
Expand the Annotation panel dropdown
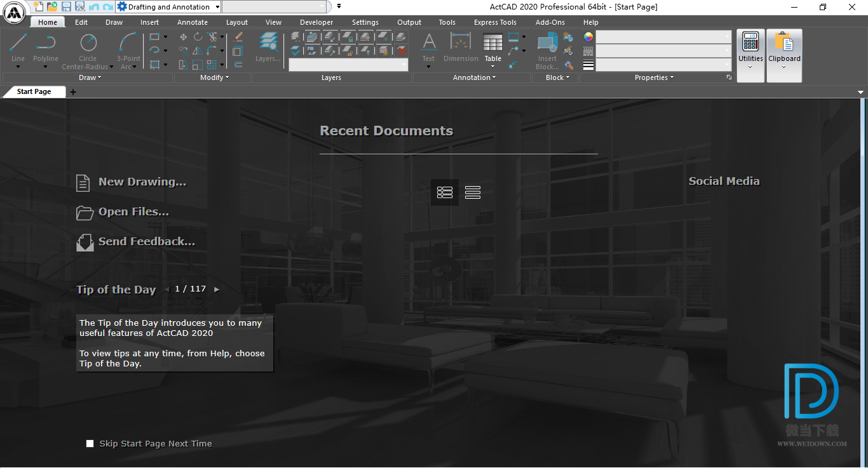point(475,77)
